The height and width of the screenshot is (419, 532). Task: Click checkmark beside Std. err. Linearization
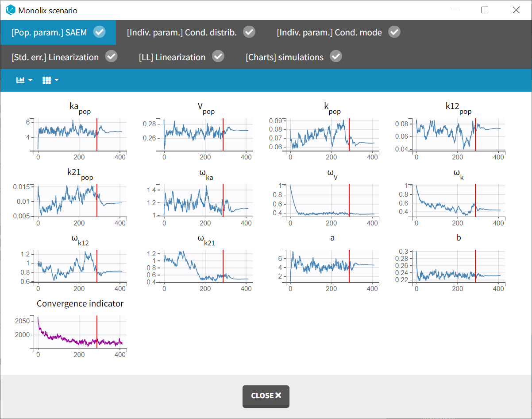[112, 57]
